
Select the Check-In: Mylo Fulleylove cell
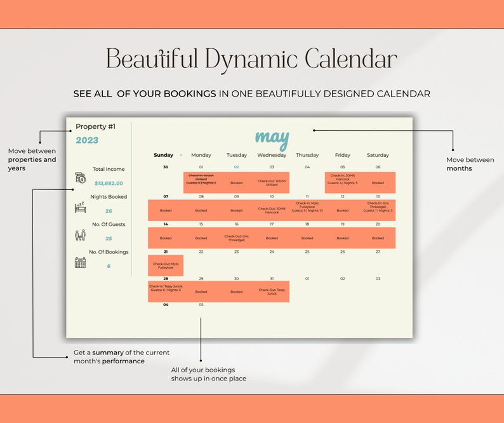(x=307, y=210)
